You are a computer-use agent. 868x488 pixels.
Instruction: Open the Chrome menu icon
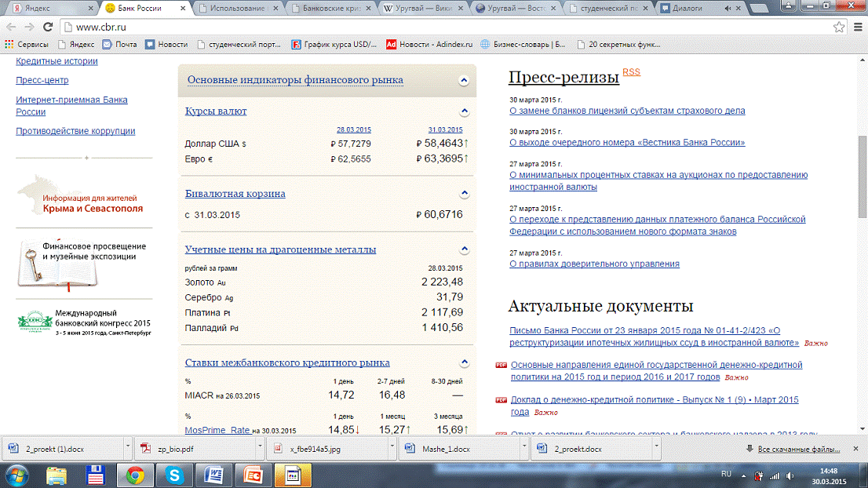point(856,27)
